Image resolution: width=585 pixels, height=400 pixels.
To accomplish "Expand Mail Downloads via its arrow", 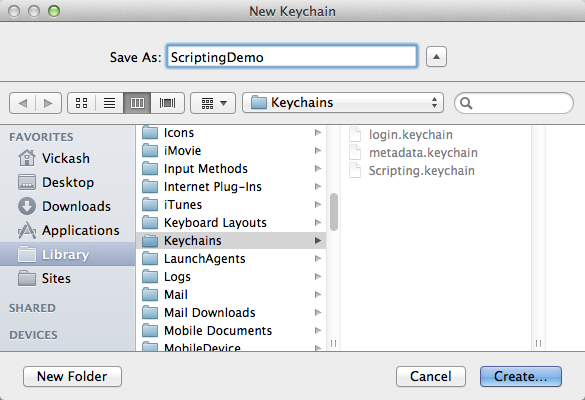I will tap(318, 312).
